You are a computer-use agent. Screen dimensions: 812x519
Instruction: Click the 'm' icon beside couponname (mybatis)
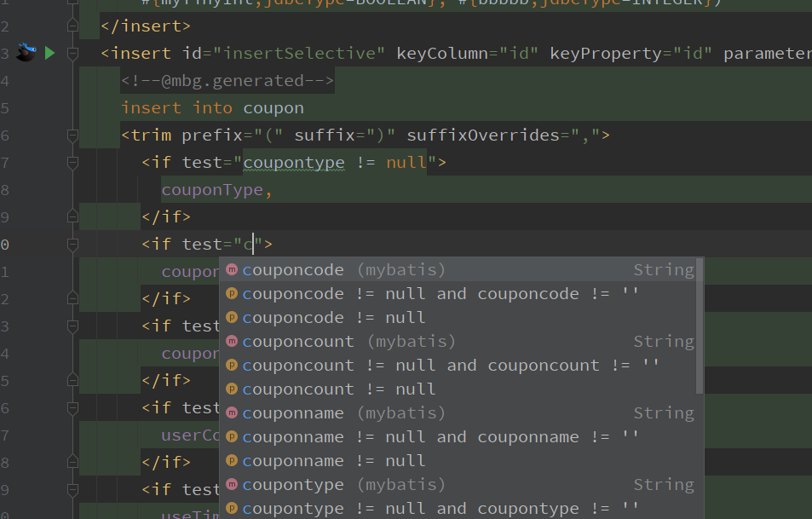(x=231, y=413)
